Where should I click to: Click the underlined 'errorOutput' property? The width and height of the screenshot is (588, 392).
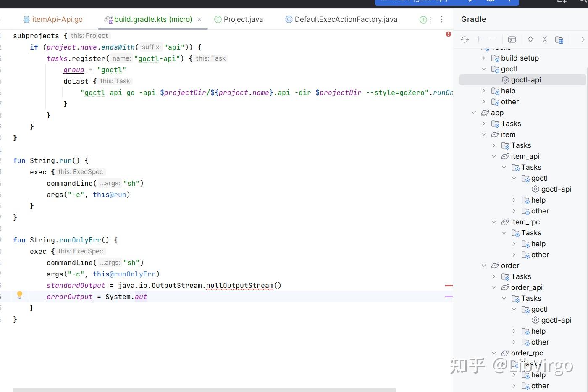[x=70, y=297]
